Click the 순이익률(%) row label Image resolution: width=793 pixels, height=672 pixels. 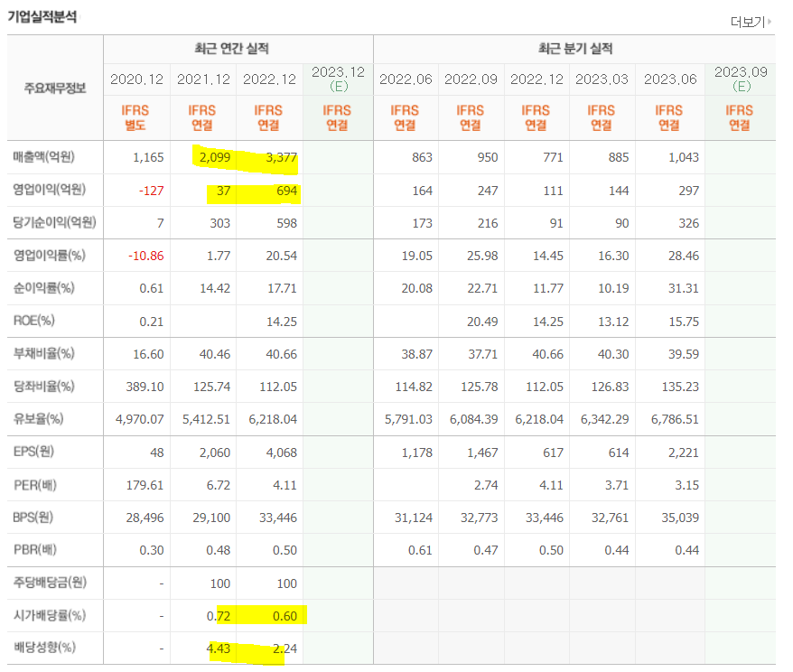pos(44,288)
